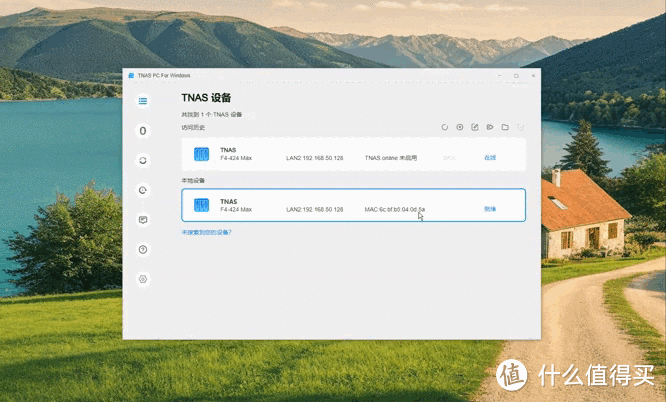Viewport: 666px width, 402px height.
Task: Open the help question mark icon
Action: click(143, 249)
